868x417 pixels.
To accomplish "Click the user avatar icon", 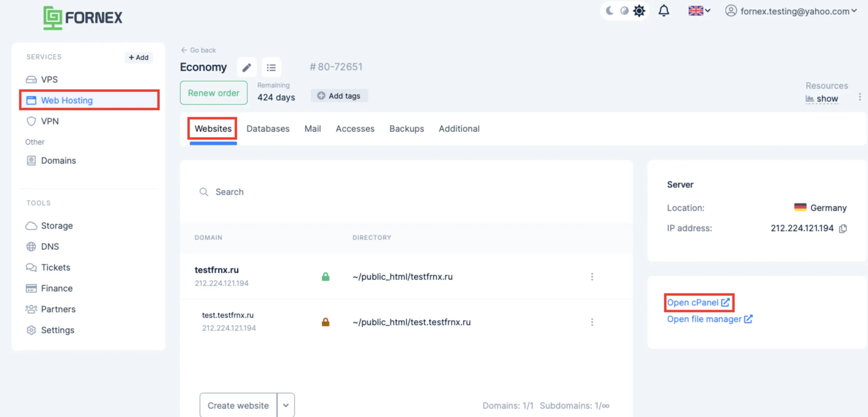I will point(731,11).
